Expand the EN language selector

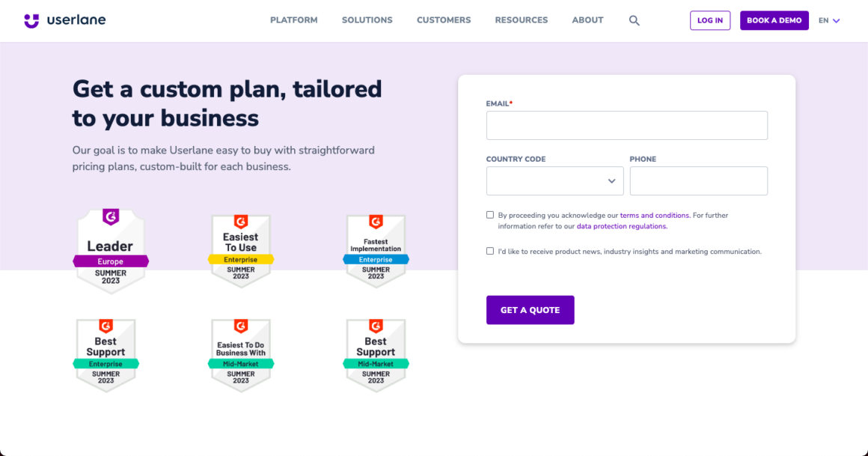pyautogui.click(x=828, y=20)
